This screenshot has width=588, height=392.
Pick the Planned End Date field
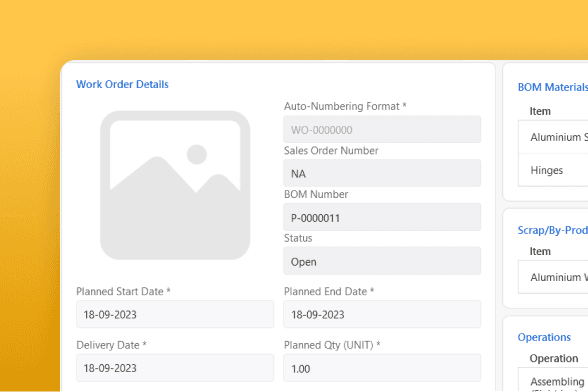[x=382, y=314]
